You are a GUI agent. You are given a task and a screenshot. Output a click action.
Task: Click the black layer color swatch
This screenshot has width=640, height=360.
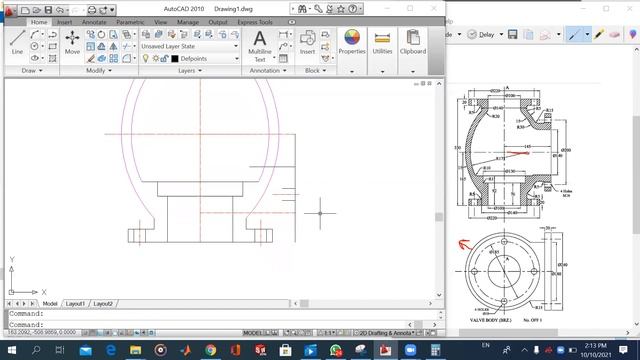click(x=175, y=59)
